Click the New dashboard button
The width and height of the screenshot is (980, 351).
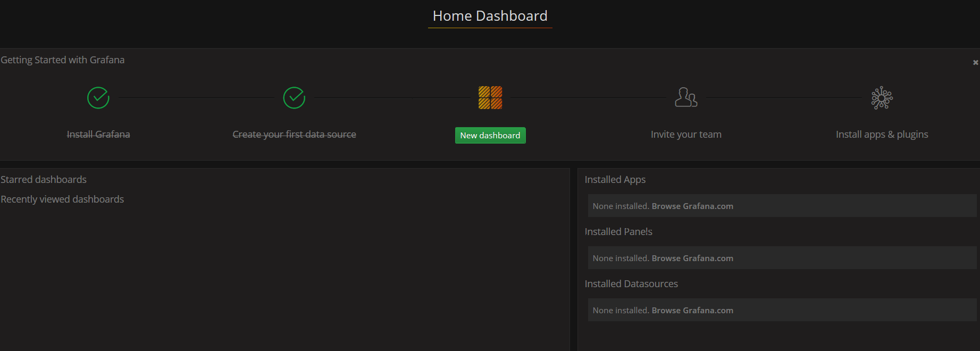click(490, 135)
